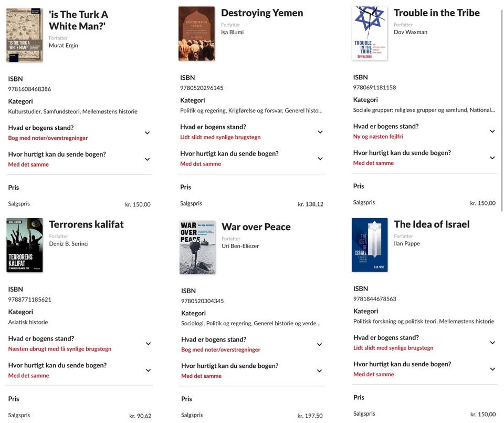Open War over Peace condition dropdown

tap(319, 345)
